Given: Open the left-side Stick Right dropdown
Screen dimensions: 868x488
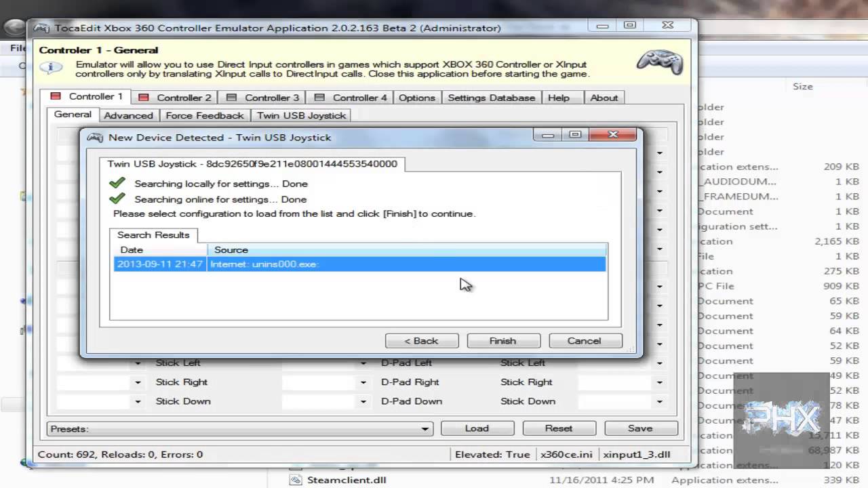Looking at the screenshot, I should (x=138, y=382).
